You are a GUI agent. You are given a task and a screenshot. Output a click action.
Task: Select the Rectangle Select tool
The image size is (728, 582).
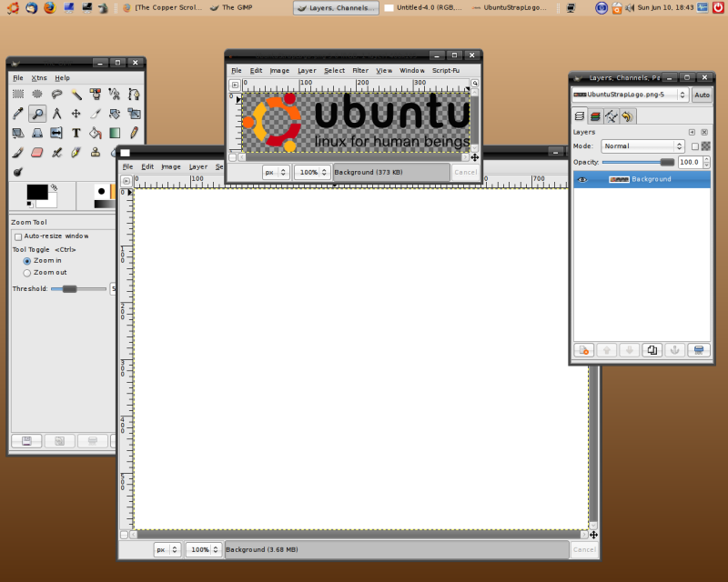coord(18,95)
